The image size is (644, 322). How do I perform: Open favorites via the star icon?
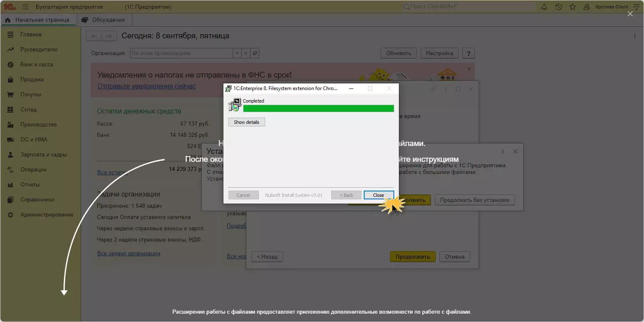(x=573, y=7)
